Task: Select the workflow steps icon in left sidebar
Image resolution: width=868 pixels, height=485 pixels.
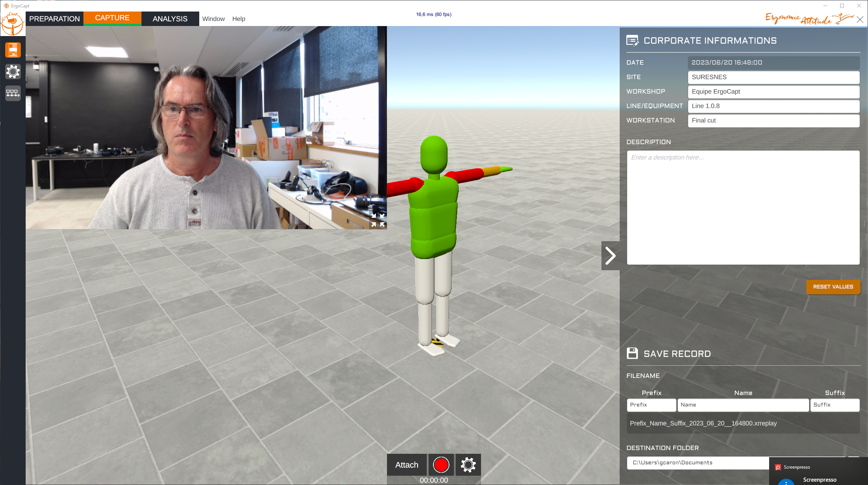Action: (x=13, y=93)
